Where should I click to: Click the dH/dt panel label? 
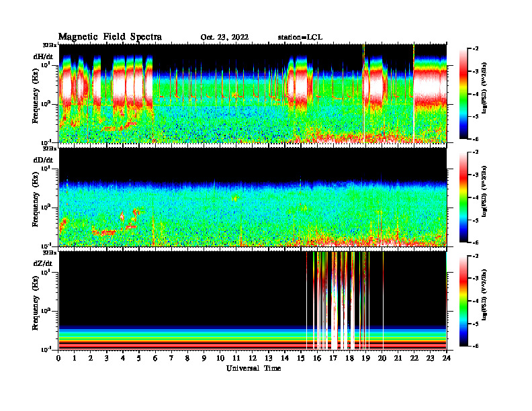[x=43, y=56]
